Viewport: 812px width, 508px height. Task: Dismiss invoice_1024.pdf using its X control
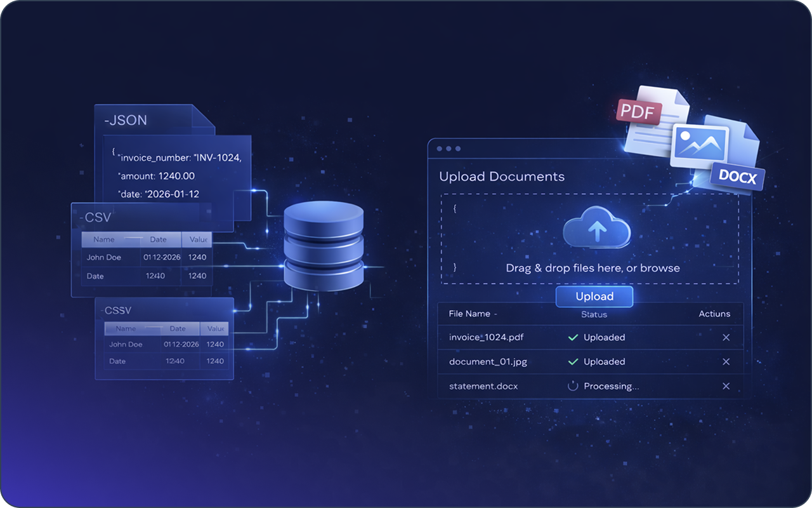pos(726,337)
